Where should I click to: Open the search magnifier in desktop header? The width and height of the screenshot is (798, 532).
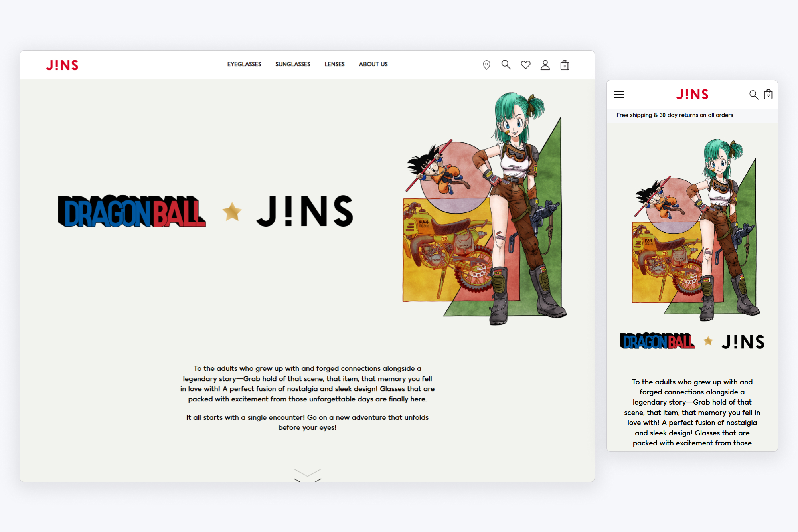coord(506,64)
